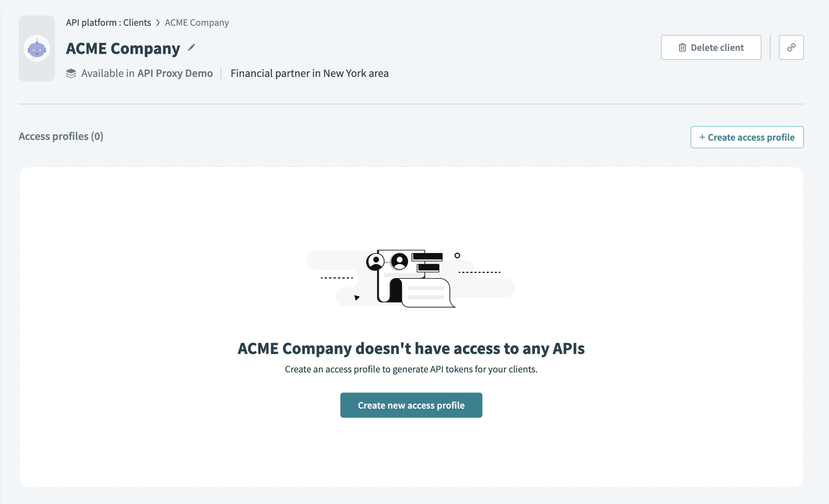Click the Create access profile outlined button

747,137
